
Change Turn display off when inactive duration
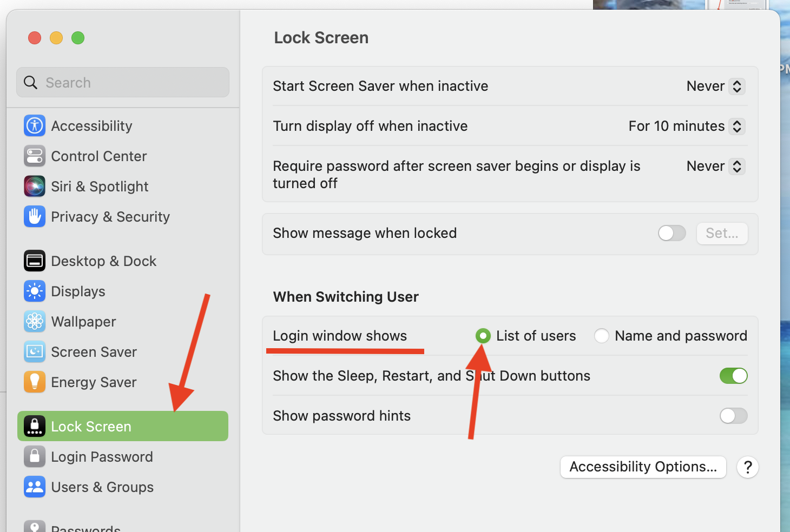(736, 126)
